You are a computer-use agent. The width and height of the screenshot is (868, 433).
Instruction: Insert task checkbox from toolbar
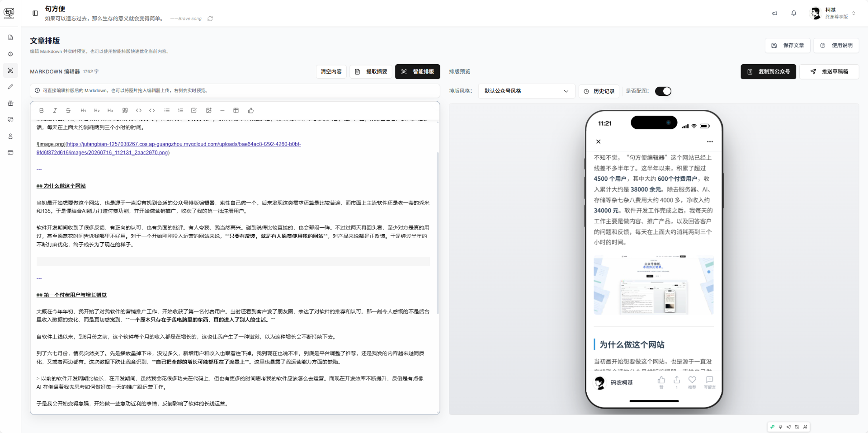194,110
